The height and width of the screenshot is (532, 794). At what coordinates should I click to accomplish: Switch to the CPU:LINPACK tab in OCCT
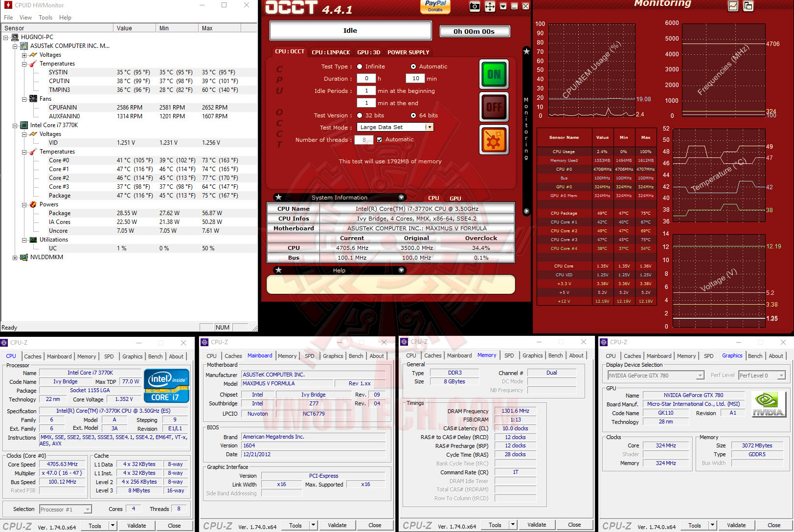331,52
